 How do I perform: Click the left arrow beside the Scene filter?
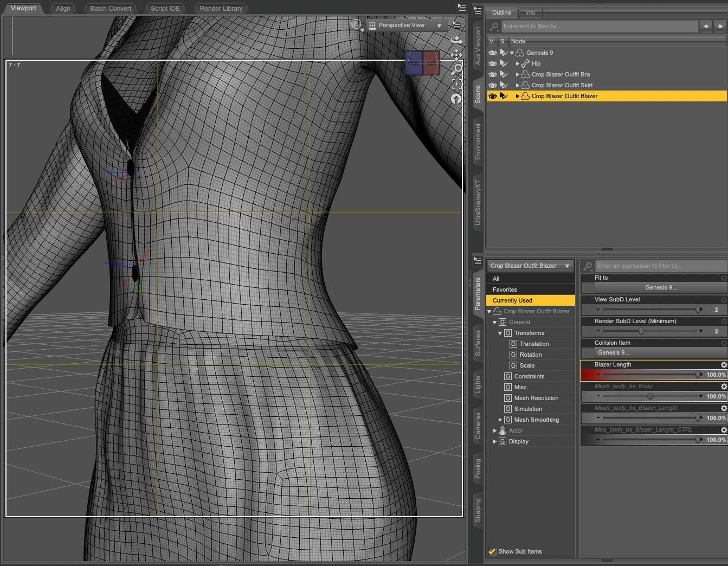pyautogui.click(x=706, y=26)
